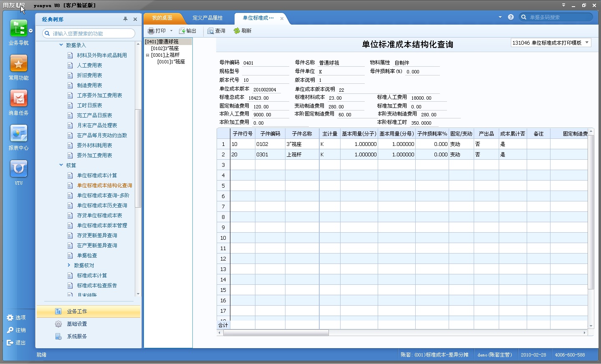The image size is (601, 364).
Task: Close the 单位标准成… tab
Action: [282, 18]
